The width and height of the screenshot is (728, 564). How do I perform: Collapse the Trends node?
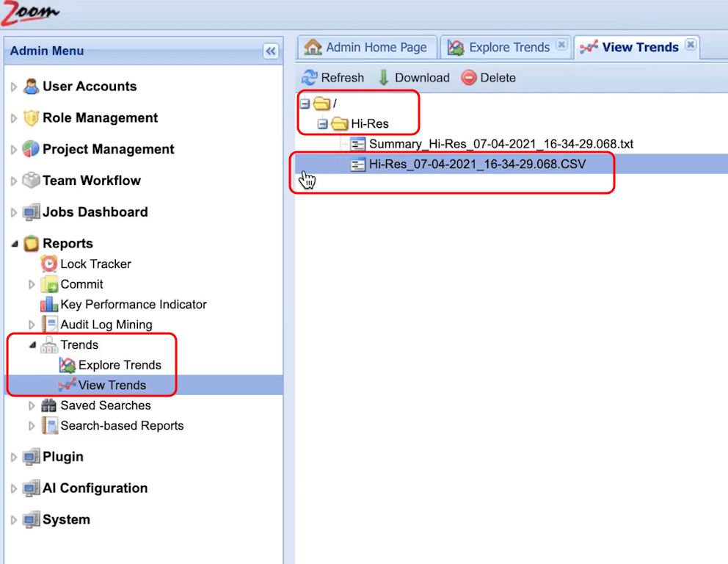tap(32, 344)
